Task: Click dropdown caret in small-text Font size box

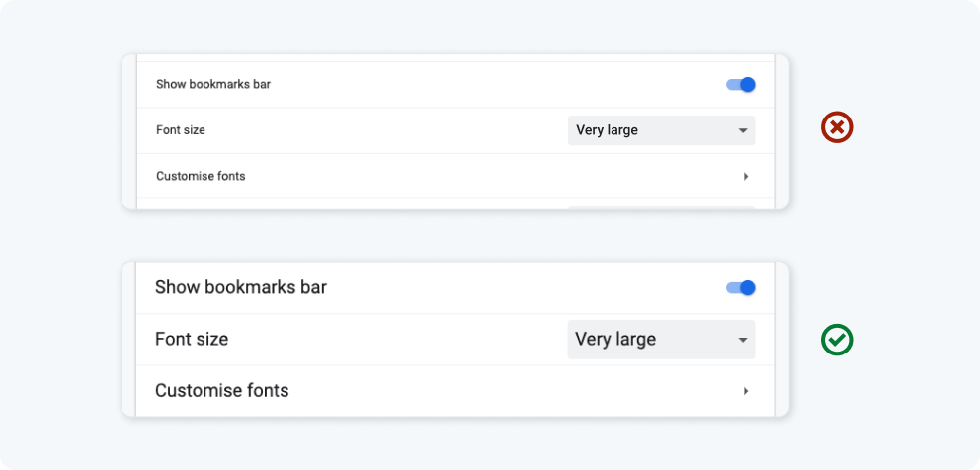Action: point(743,130)
